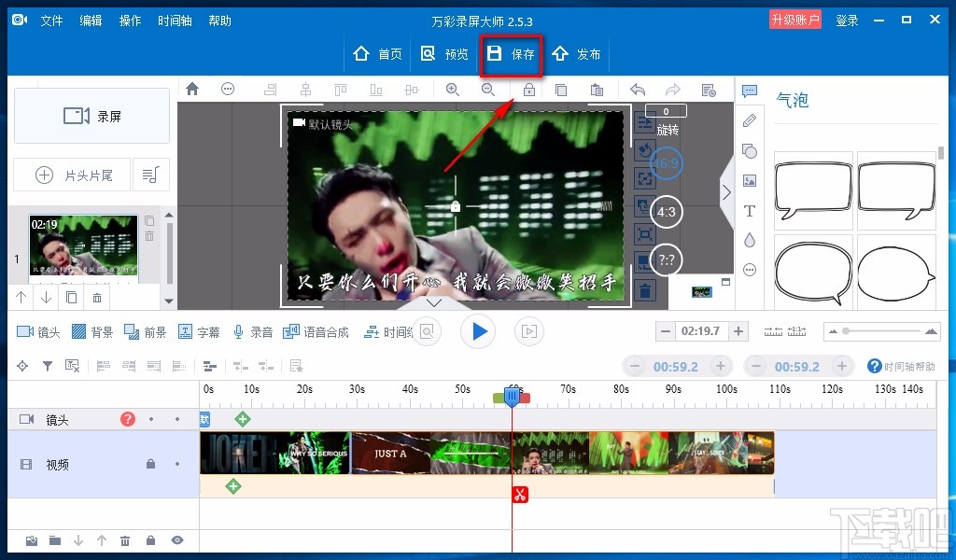The height and width of the screenshot is (560, 956).
Task: Go to 首页 home
Action: pos(377,54)
